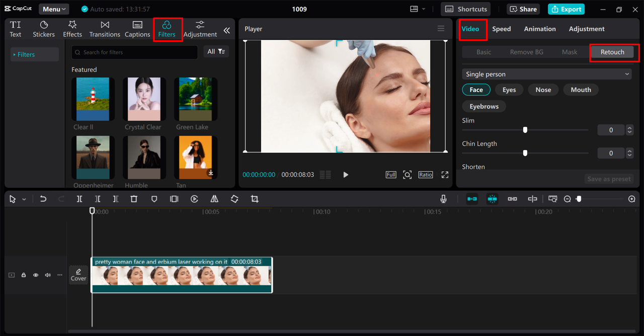Open the Remove BG sub-tab

click(x=527, y=52)
